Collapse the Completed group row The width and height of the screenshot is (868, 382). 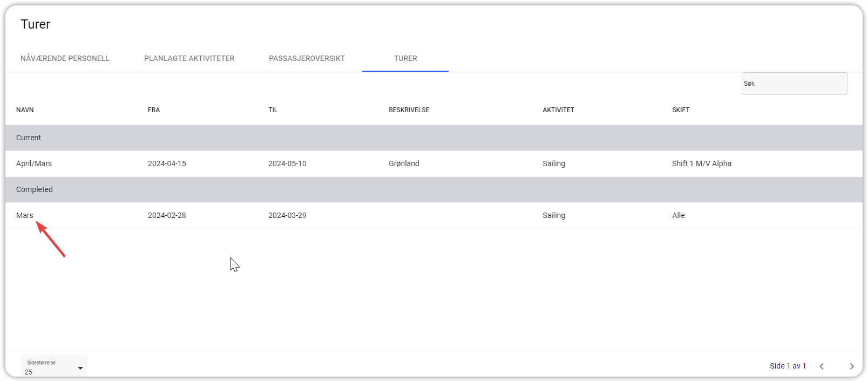(35, 190)
